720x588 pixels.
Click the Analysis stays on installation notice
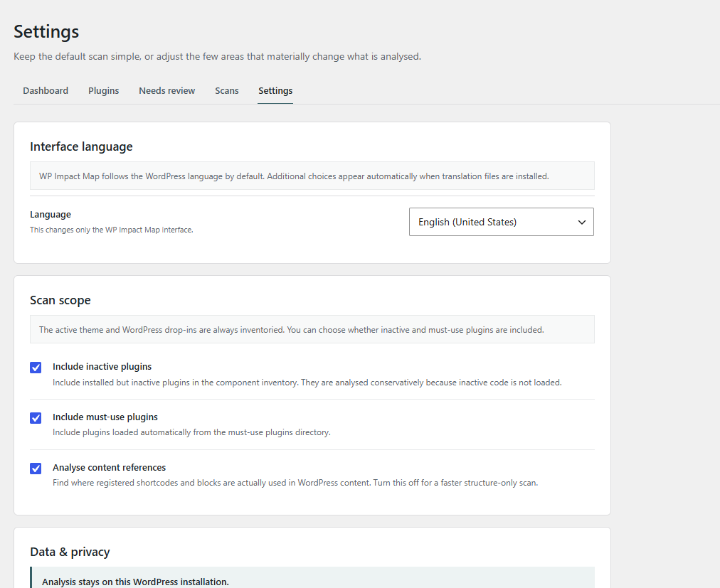(x=312, y=578)
